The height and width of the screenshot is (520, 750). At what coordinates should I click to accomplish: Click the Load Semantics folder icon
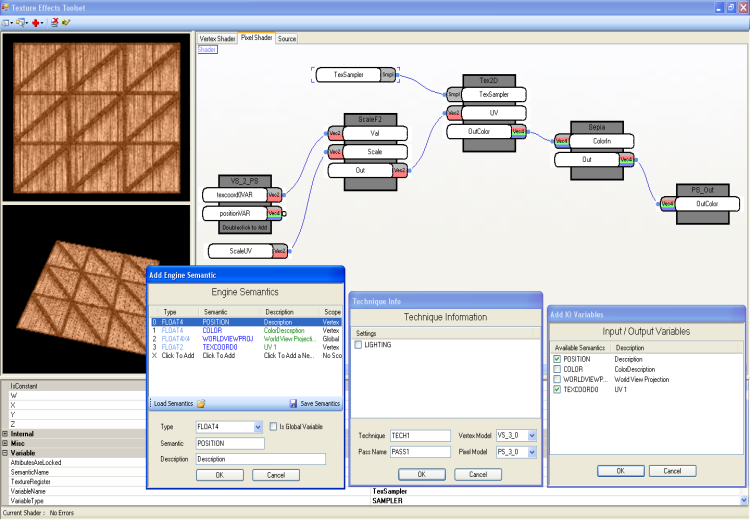pyautogui.click(x=200, y=403)
